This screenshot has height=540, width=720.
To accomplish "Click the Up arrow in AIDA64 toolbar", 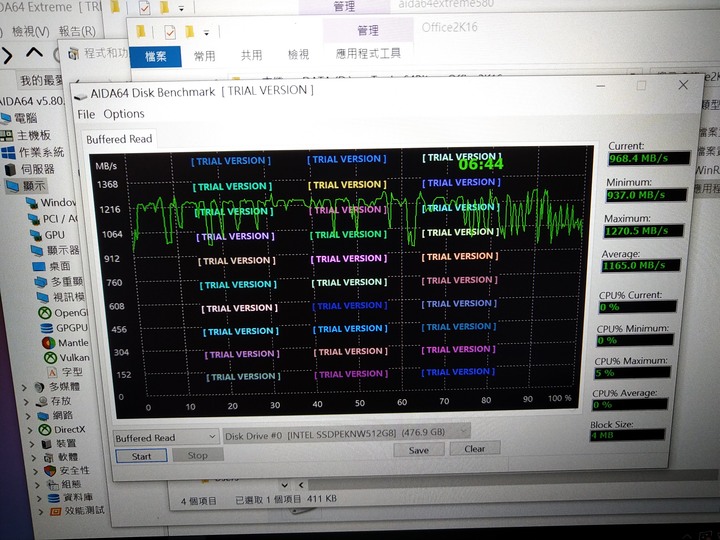I will click(34, 53).
